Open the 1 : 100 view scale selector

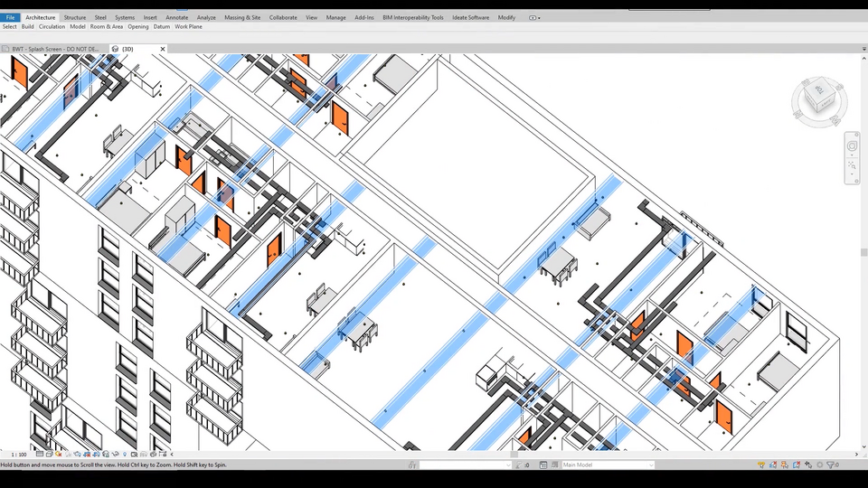[18, 454]
